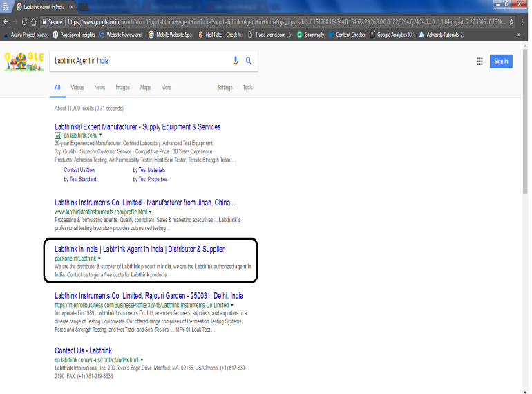Open the Trade-world.com bookmark
Viewport: 532px width, 394px height.
(269, 35)
